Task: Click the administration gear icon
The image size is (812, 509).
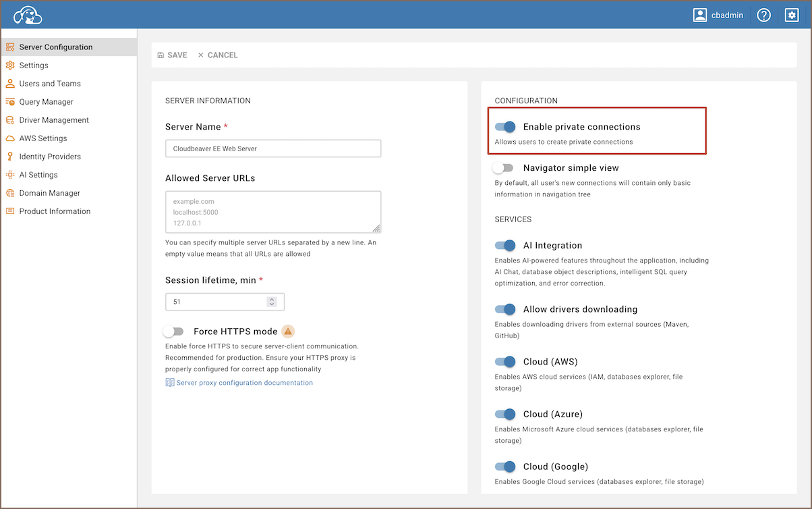Action: (x=792, y=15)
